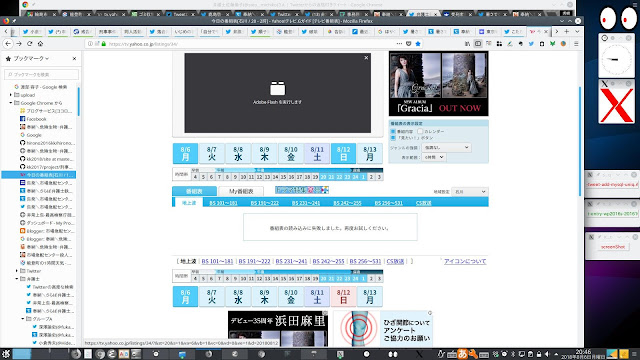Screen dimensions: 640x360
Task: Select 8/9 木 in the lower date row
Action: click(264, 296)
